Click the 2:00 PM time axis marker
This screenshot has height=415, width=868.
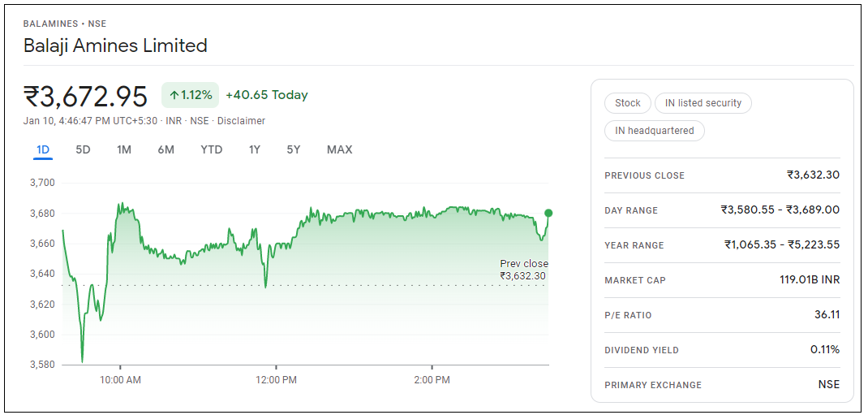pyautogui.click(x=432, y=379)
